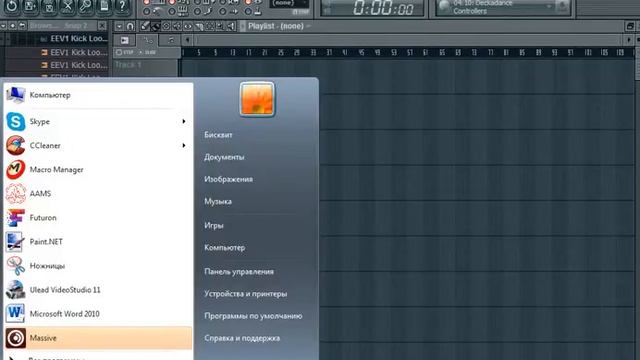Screen dimensions: 640x360
Task: Expand the CCleaner jump list arrow
Action: click(184, 145)
